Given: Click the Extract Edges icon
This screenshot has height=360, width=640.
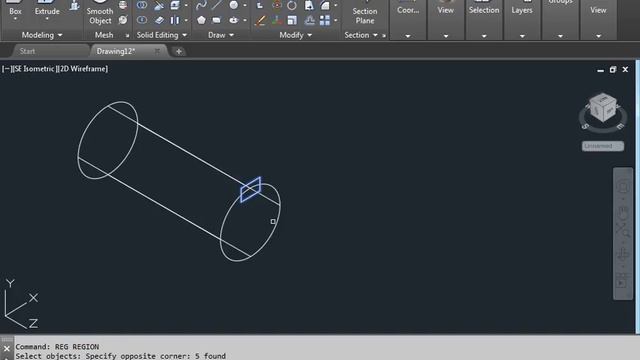Looking at the screenshot, I should [175, 5].
